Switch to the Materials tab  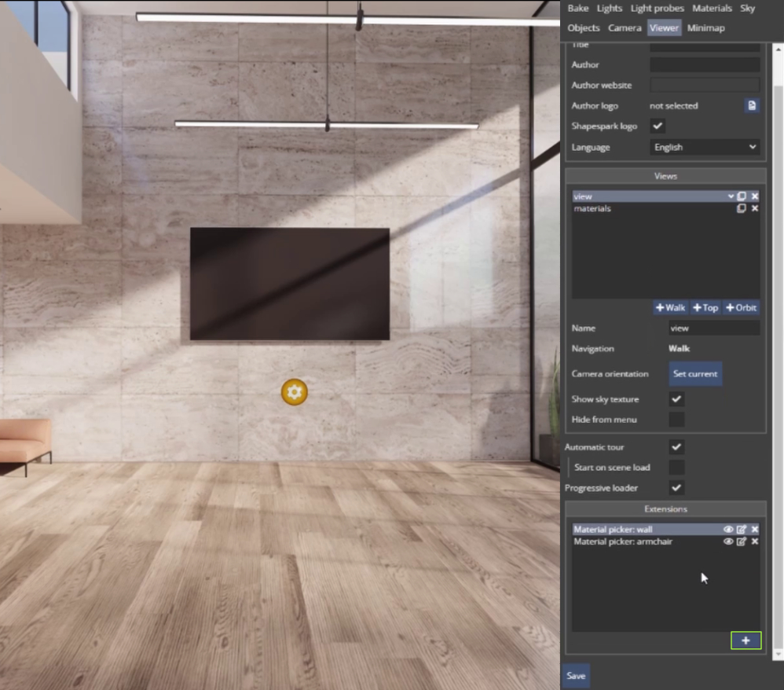coord(712,8)
